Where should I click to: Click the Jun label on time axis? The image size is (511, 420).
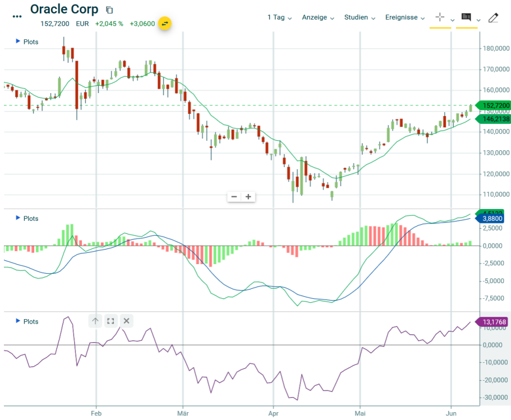pyautogui.click(x=451, y=413)
